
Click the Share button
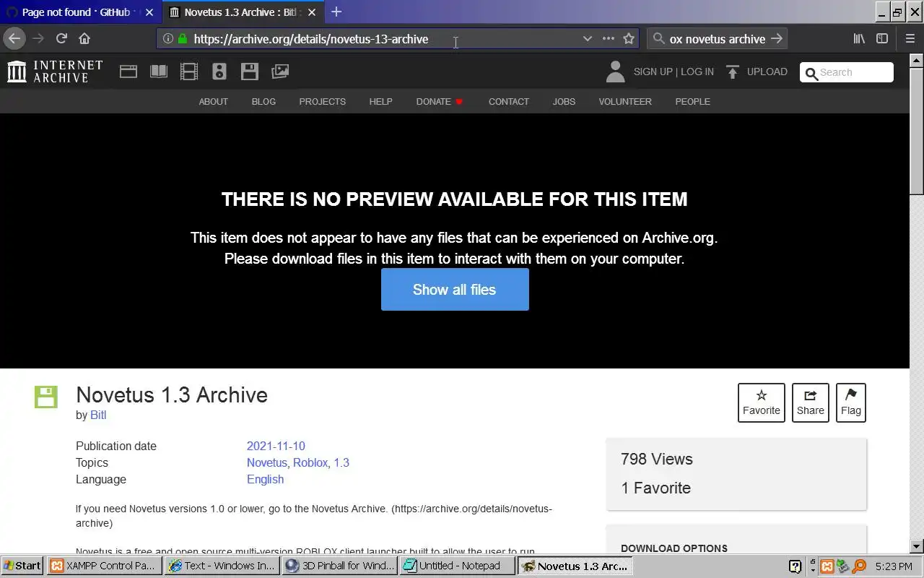click(811, 402)
